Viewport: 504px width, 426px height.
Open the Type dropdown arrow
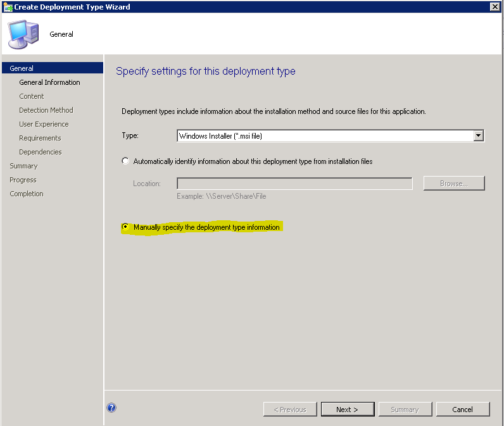(478, 135)
